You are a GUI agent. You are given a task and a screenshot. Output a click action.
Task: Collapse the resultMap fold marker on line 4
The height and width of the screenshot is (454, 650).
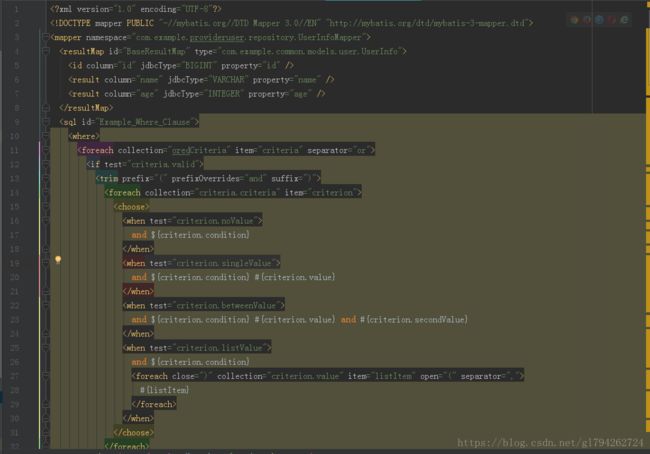(46, 51)
